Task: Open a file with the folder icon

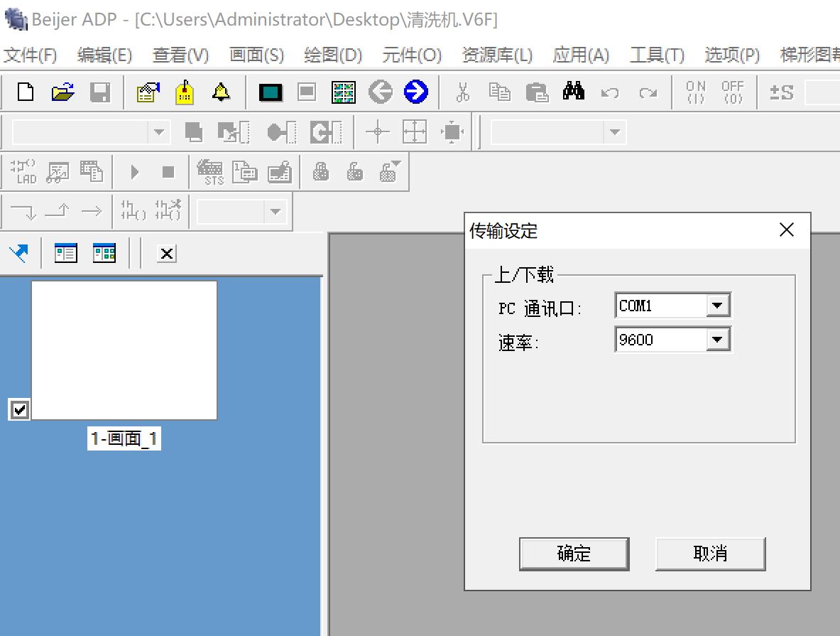Action: 63,92
